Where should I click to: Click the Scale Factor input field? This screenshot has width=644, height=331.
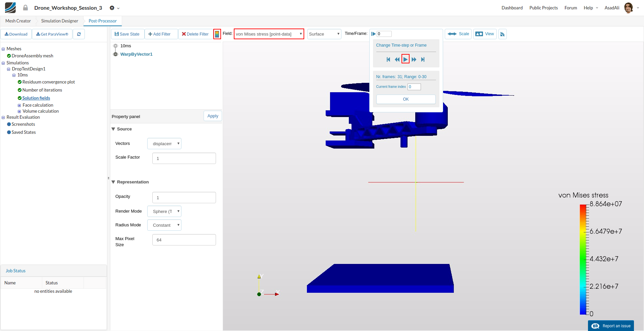click(184, 158)
